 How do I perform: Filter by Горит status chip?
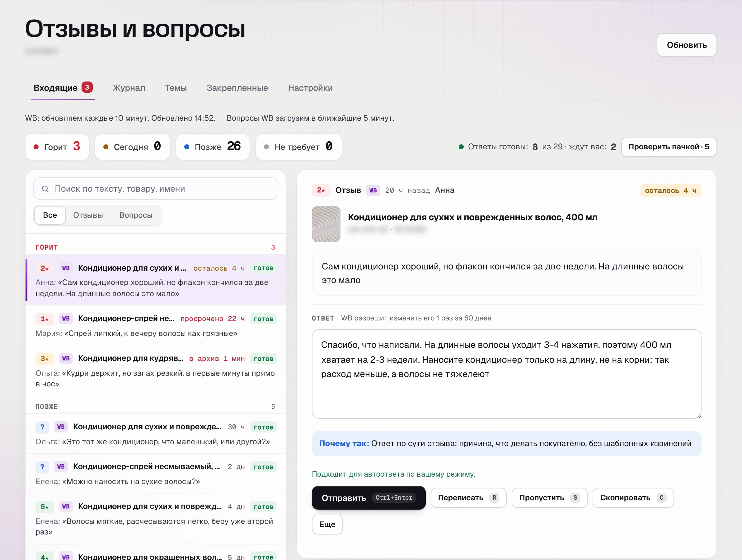(57, 147)
